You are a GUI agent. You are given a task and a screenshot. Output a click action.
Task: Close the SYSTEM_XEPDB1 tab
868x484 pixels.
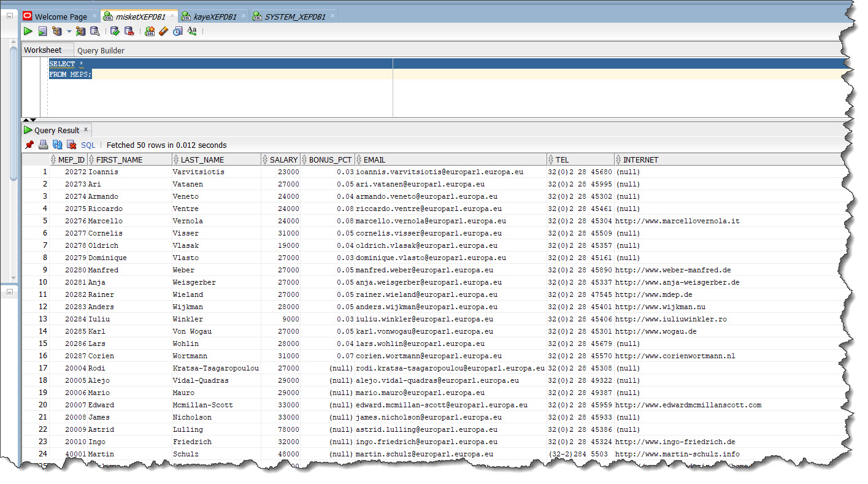click(x=332, y=16)
